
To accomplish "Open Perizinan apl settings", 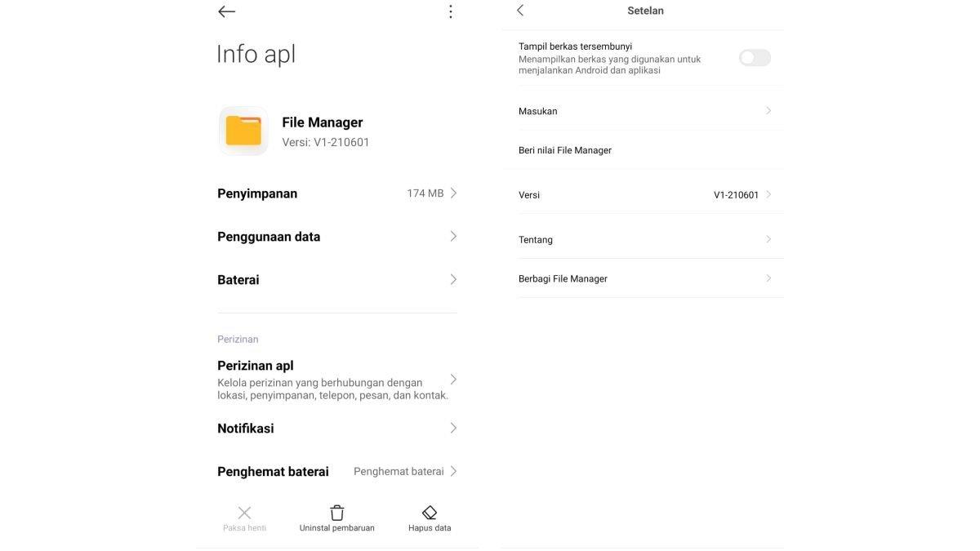I will point(335,380).
